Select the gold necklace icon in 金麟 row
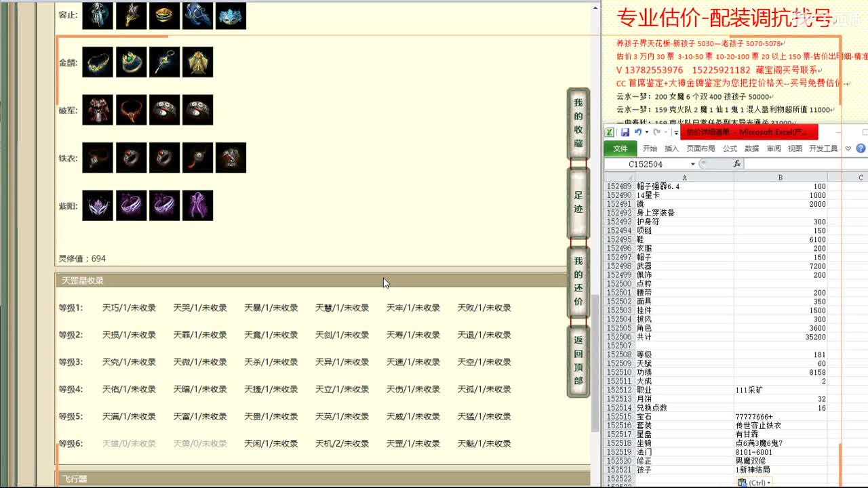Screen dimensions: 868x488 (98, 62)
